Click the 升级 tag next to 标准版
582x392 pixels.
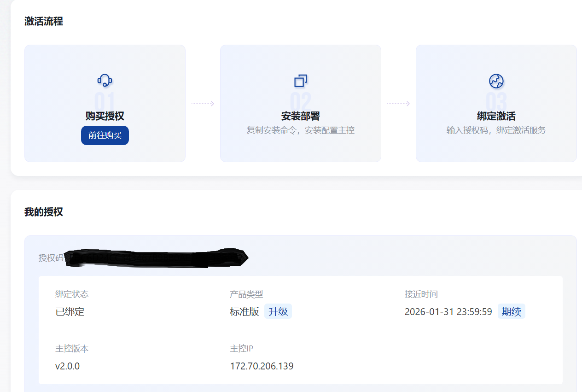pyautogui.click(x=278, y=312)
